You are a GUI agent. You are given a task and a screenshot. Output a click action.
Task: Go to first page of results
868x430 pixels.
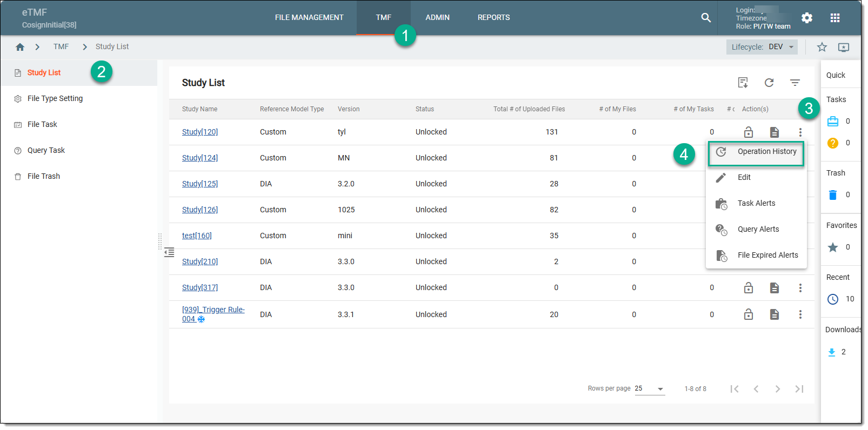[735, 389]
